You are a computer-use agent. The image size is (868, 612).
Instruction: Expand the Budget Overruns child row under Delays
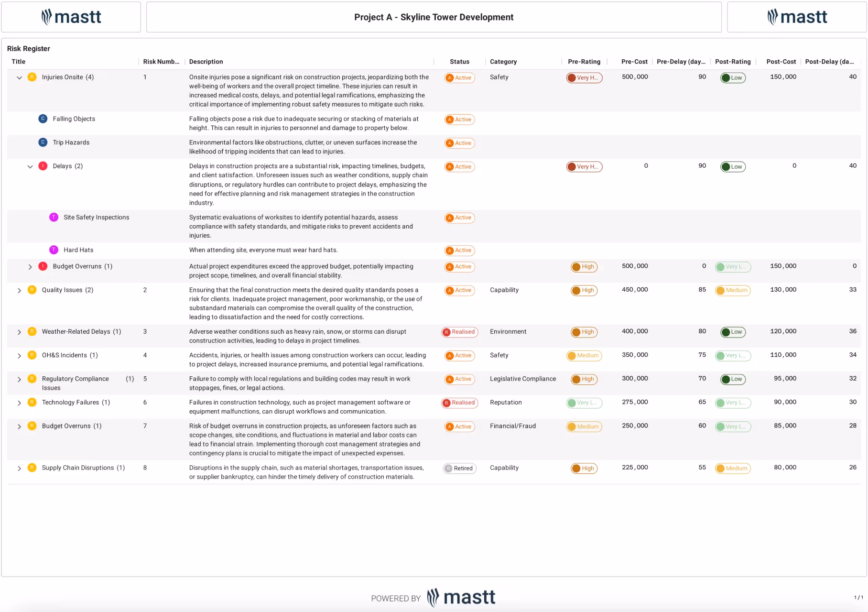click(30, 266)
